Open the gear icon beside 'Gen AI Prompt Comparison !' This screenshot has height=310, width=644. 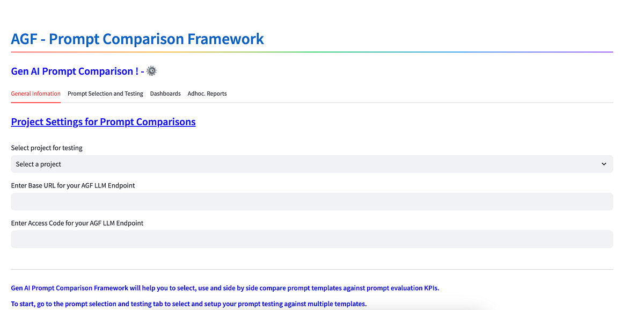pyautogui.click(x=151, y=70)
